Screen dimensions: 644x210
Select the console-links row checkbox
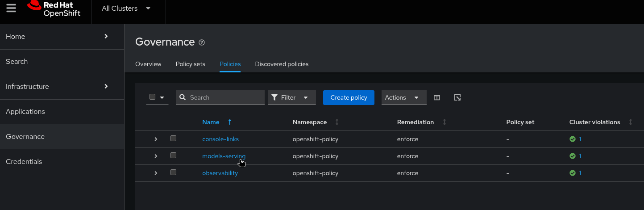(173, 139)
